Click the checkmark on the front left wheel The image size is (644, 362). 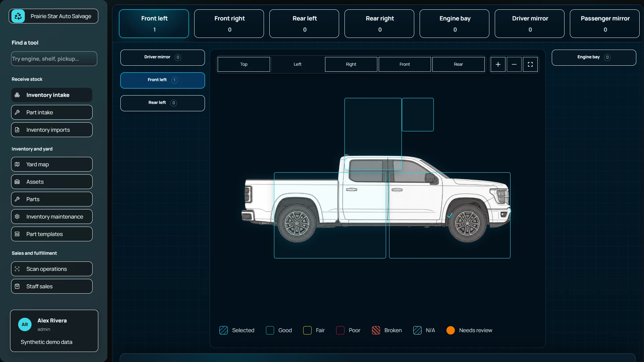pos(450,216)
